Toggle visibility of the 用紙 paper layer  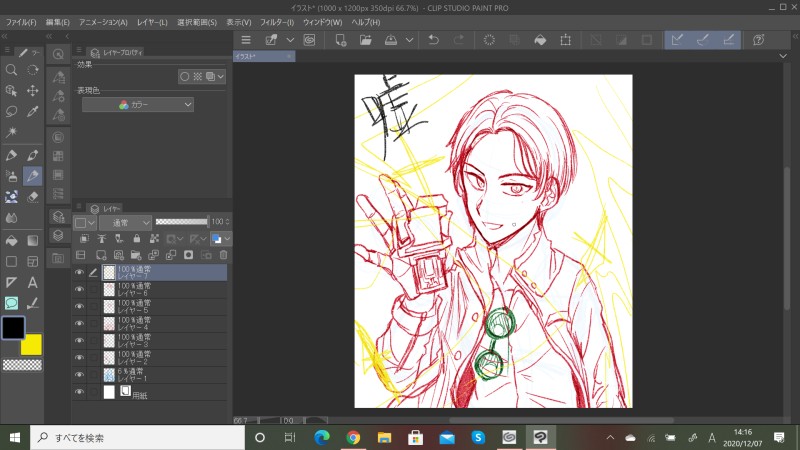tap(79, 392)
